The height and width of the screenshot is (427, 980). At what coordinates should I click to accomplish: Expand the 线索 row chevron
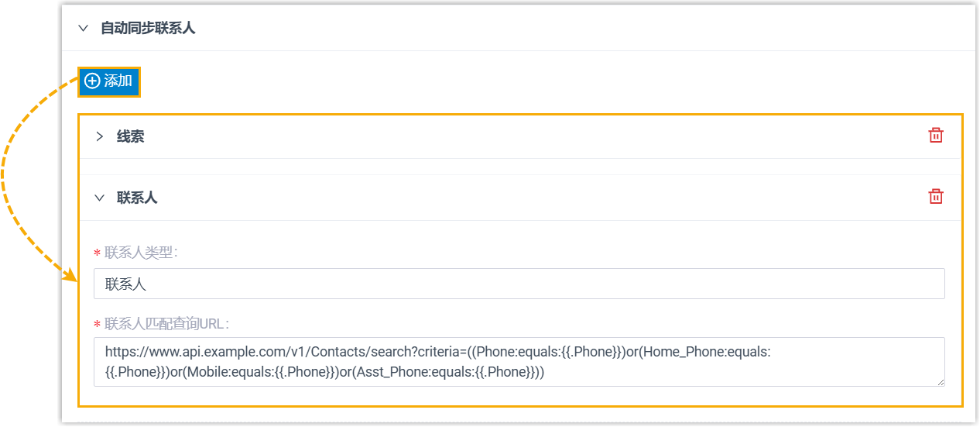[x=99, y=136]
